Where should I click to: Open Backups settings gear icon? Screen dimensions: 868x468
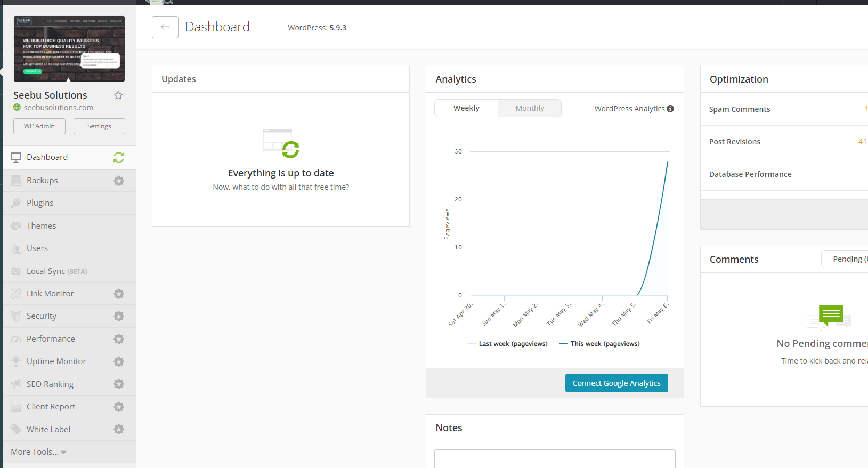pyautogui.click(x=119, y=181)
